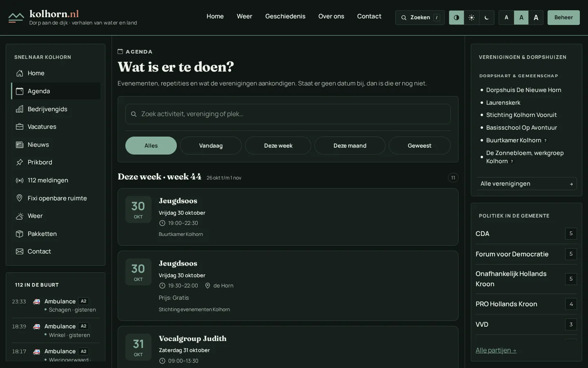
Task: Click Contact in top navigation
Action: pos(369,16)
